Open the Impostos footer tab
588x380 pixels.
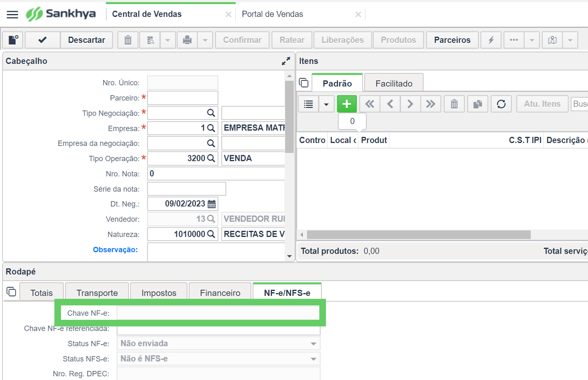[x=159, y=293]
